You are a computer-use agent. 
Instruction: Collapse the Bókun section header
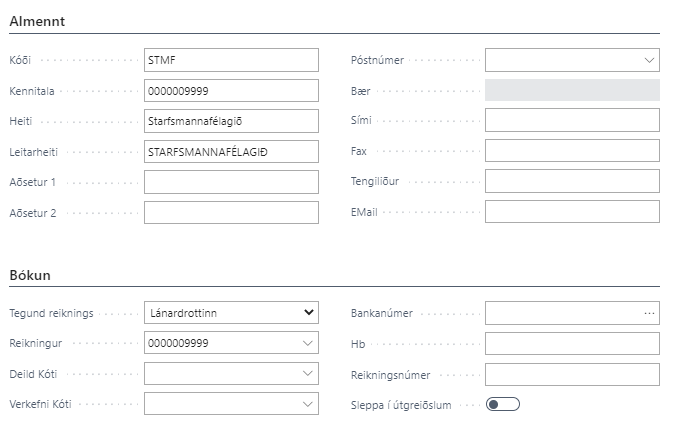pyautogui.click(x=30, y=274)
